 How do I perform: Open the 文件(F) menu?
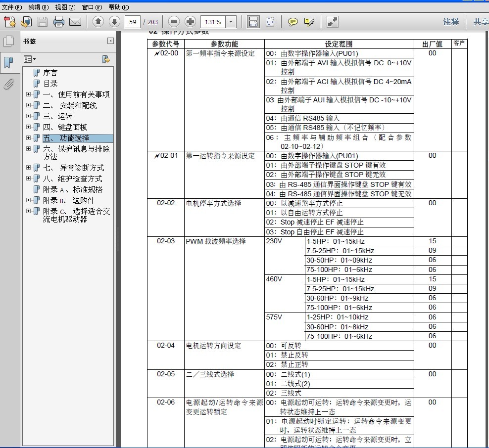pos(12,7)
